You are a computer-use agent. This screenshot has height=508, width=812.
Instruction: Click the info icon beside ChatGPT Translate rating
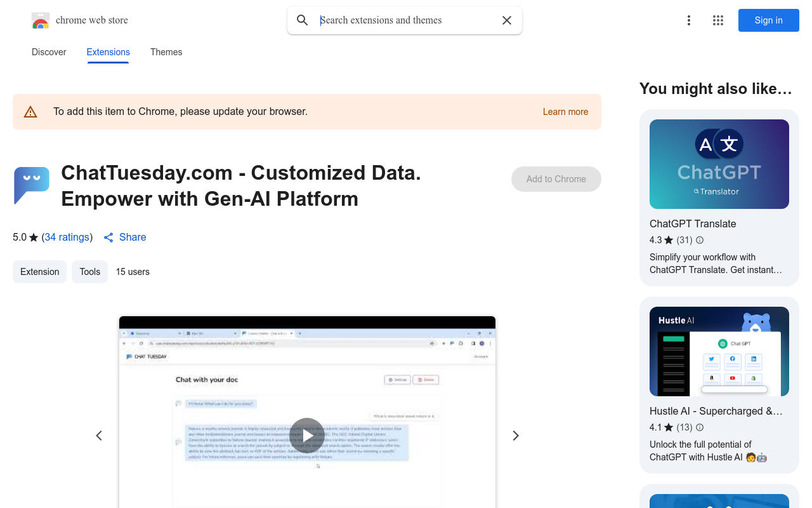coord(700,240)
